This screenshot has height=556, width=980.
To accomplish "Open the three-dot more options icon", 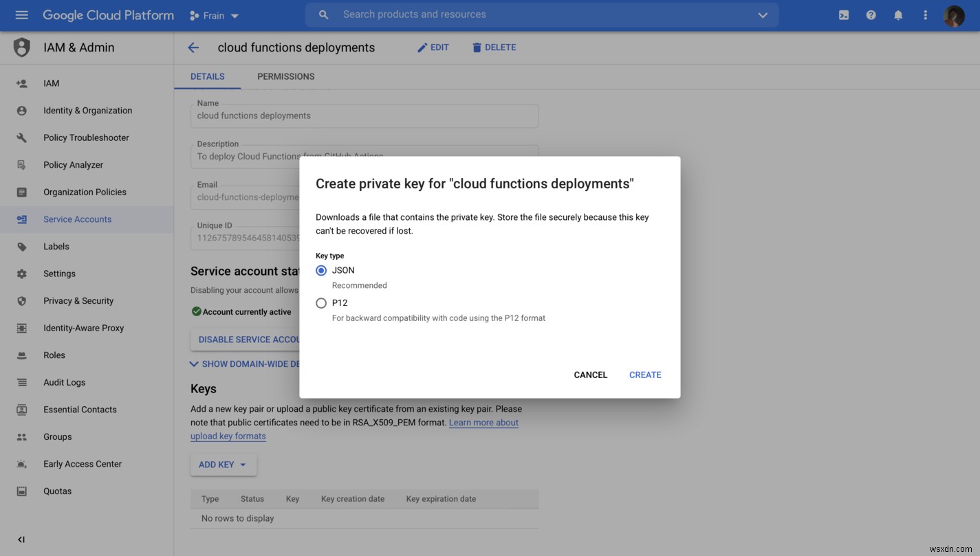I will (x=925, y=14).
